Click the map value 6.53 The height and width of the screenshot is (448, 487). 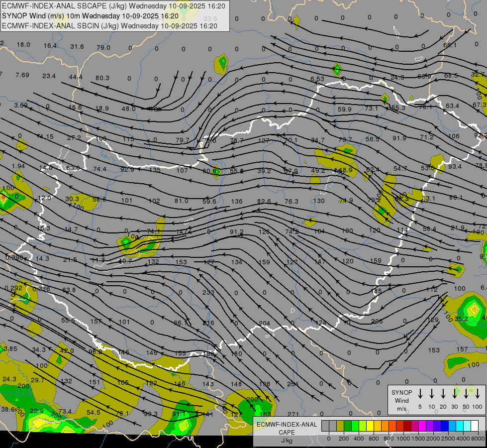(x=317, y=79)
